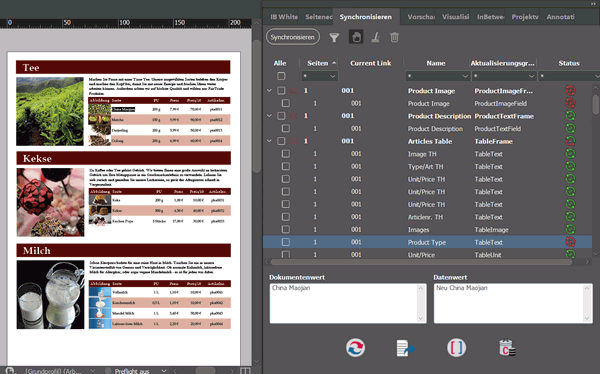Click status icon of ProductTextField child row

tap(570, 129)
